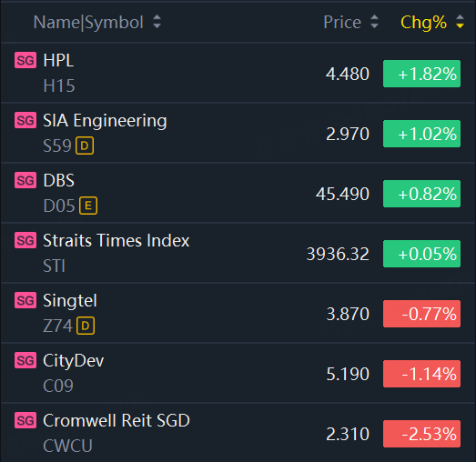Click the +1.82% change badge for HPL
Screen dimensions: 476x462
tap(422, 74)
